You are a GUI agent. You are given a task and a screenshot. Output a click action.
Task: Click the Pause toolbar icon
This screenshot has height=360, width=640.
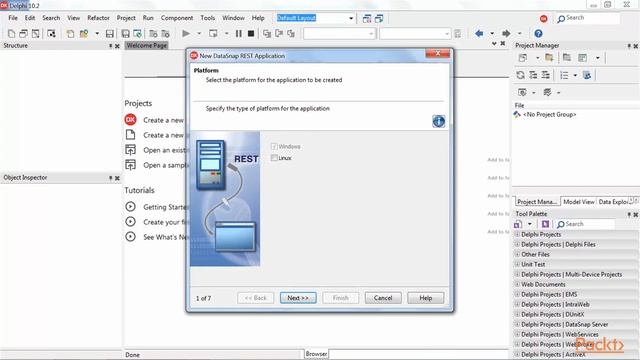pos(239,33)
